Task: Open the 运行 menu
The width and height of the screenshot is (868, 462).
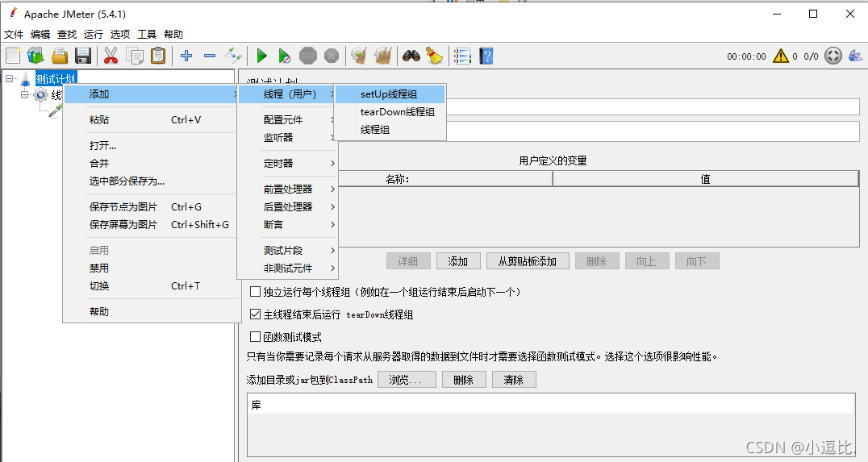Action: [x=94, y=35]
